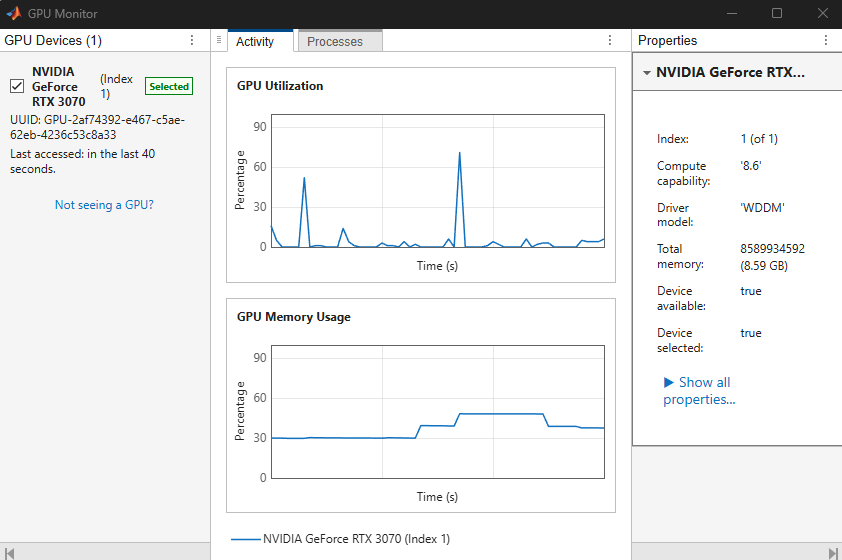
Task: Click the 'Last accessed' status text
Action: click(x=82, y=161)
